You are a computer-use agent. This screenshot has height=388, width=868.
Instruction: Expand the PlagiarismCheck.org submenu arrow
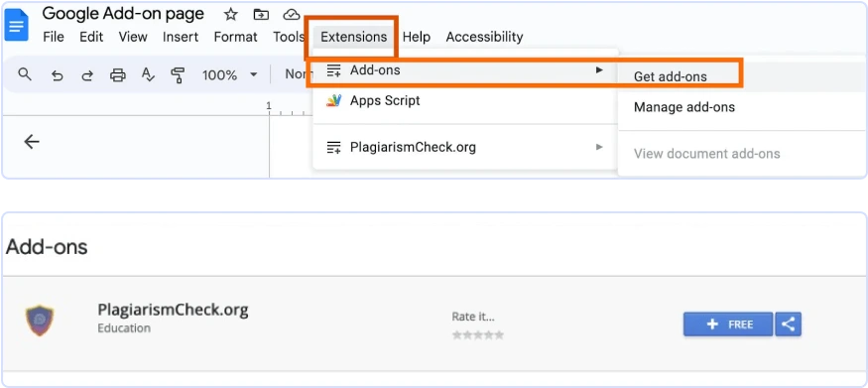coord(599,147)
